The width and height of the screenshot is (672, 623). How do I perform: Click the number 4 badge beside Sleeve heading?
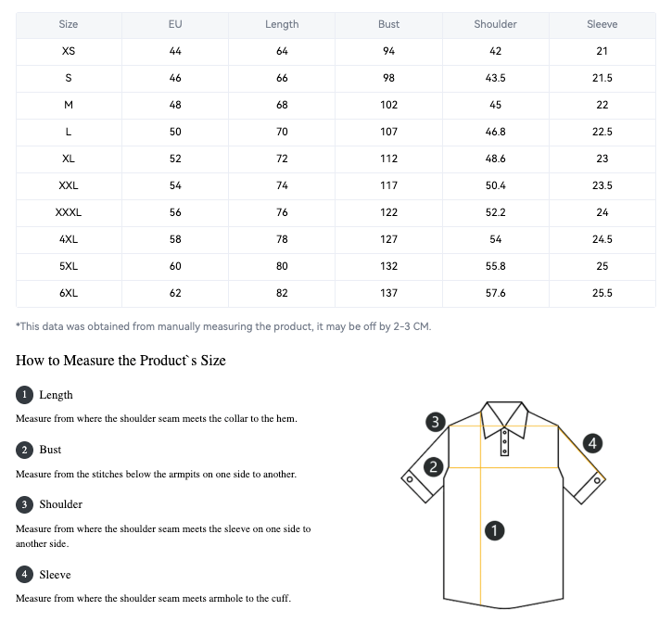(x=24, y=575)
